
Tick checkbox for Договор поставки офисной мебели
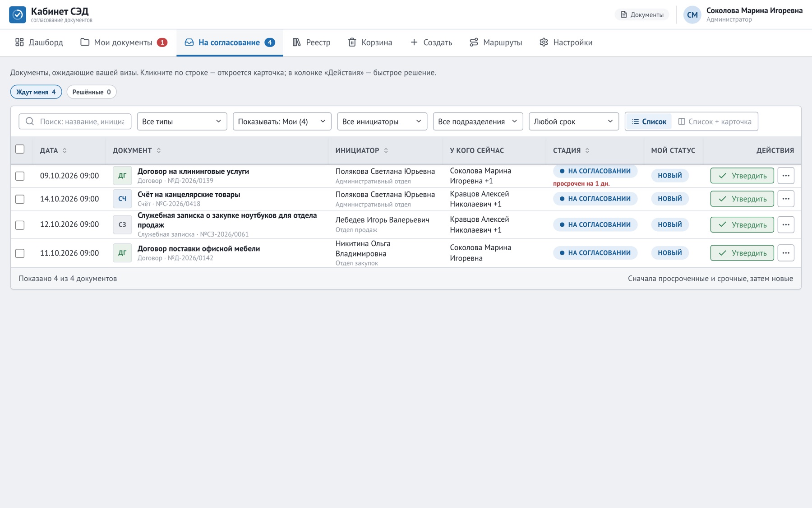click(20, 253)
